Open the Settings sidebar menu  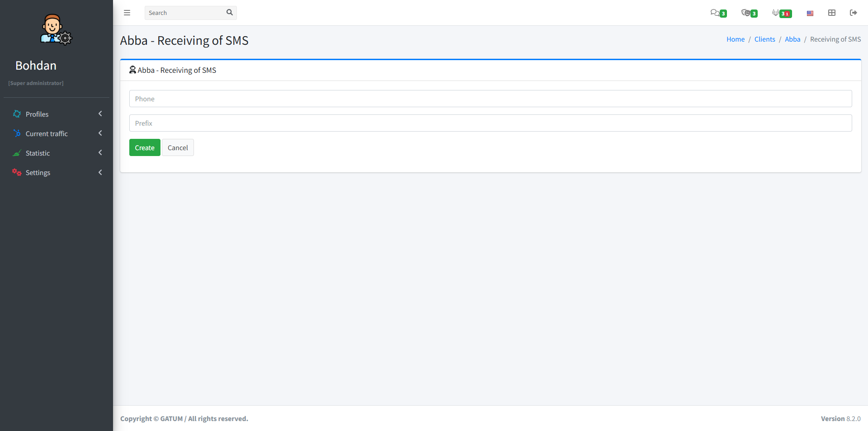click(38, 173)
